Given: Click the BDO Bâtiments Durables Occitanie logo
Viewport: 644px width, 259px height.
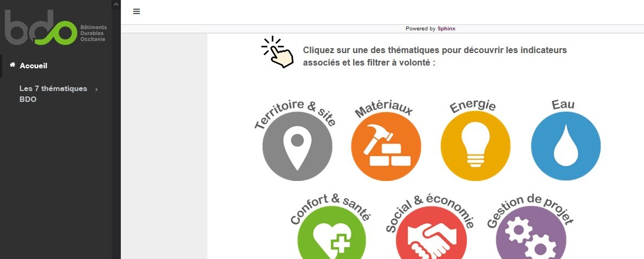Looking at the screenshot, I should (55, 28).
